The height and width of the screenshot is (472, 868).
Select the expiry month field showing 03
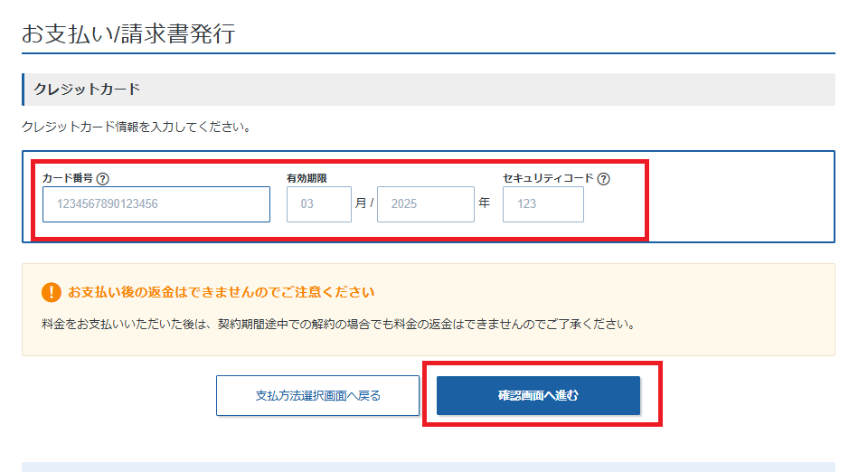point(318,204)
